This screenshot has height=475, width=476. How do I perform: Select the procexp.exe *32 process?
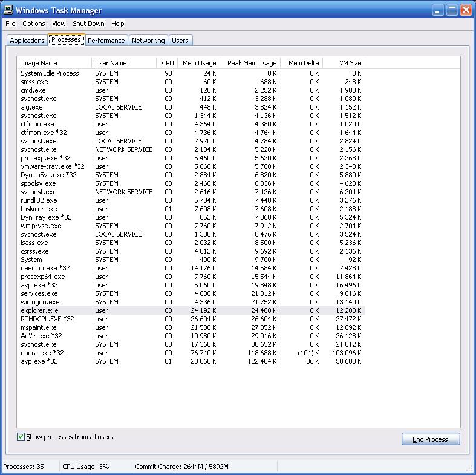pos(191,158)
